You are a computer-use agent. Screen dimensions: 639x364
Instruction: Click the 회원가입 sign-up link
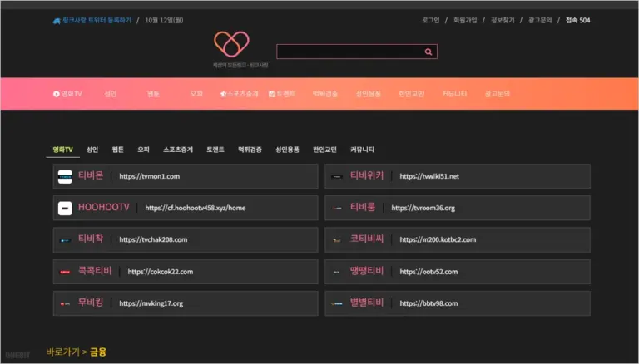point(465,20)
